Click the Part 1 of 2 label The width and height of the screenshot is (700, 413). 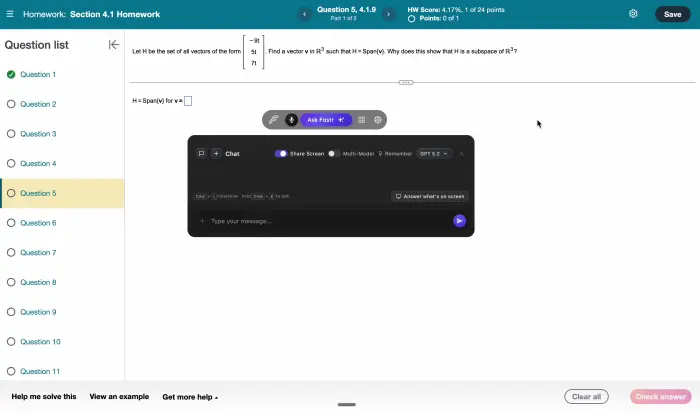343,18
